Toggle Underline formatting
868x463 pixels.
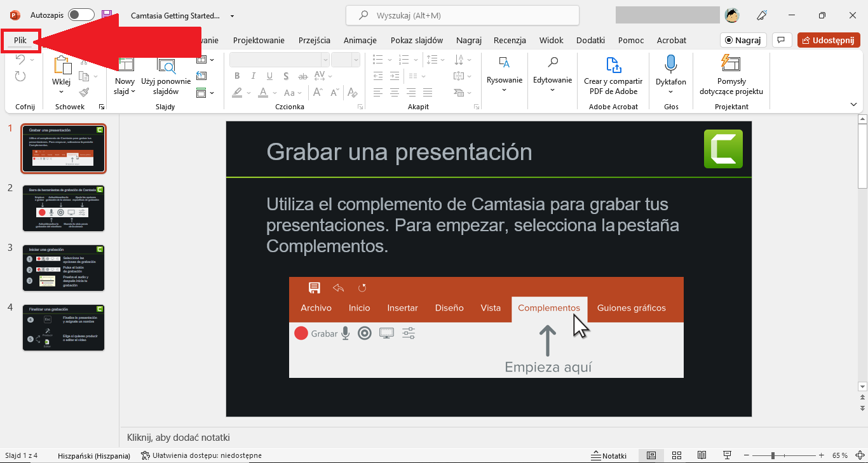tap(270, 76)
